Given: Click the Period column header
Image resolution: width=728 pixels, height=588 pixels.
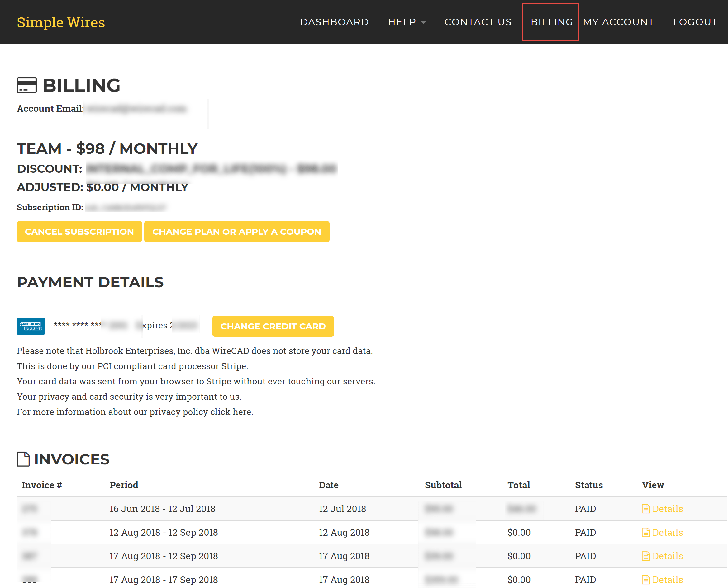Looking at the screenshot, I should (124, 485).
